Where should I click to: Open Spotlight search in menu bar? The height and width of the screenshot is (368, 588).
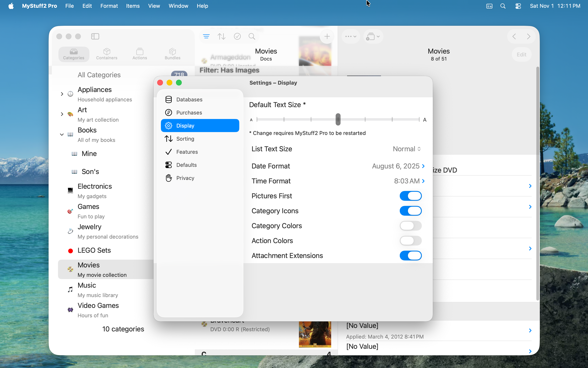tap(503, 6)
